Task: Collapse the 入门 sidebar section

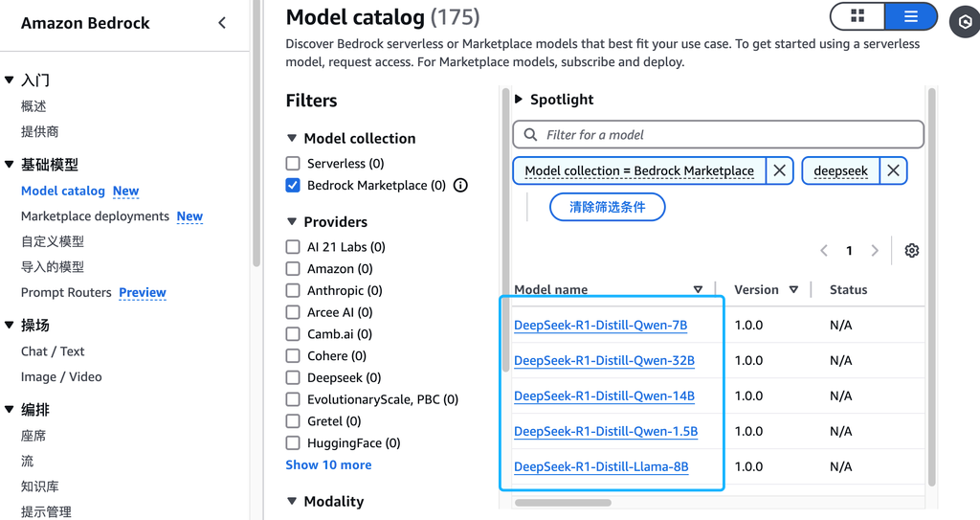Action: click(10, 80)
